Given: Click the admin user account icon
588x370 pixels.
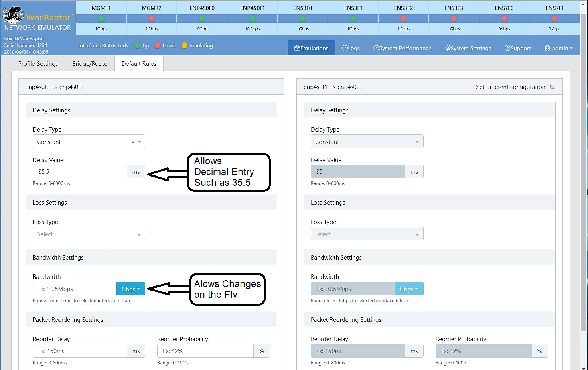Looking at the screenshot, I should coord(547,48).
